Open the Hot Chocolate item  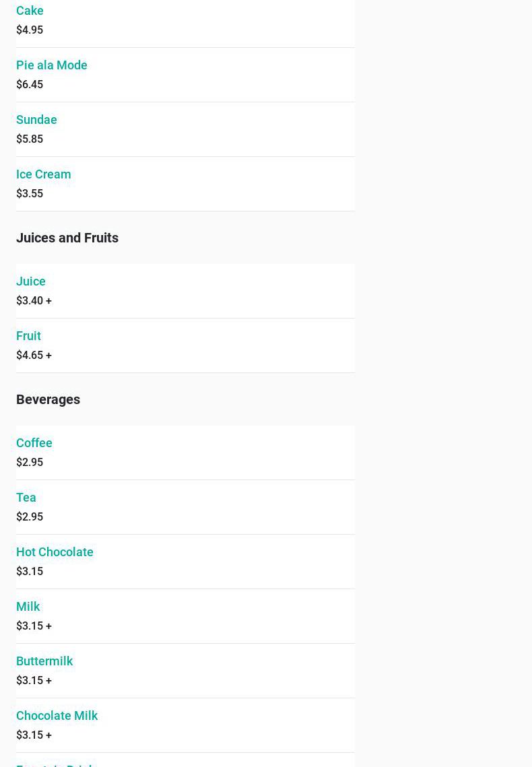[55, 552]
